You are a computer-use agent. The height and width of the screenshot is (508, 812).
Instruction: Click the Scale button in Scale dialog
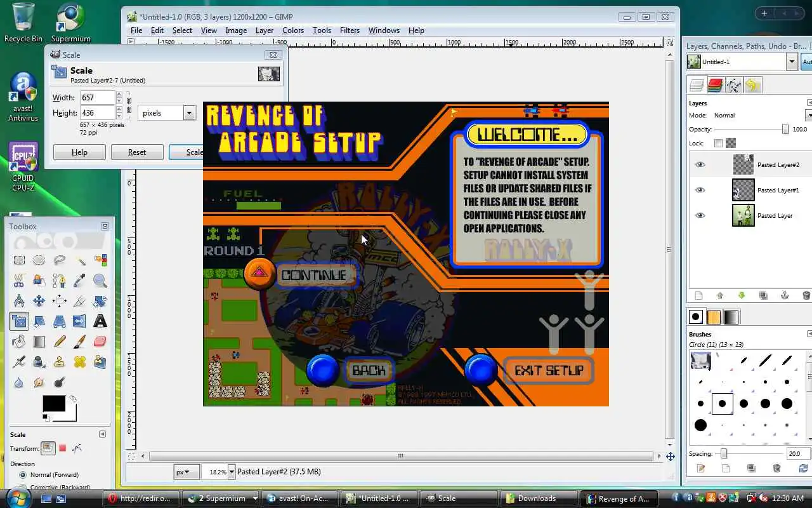tap(187, 152)
